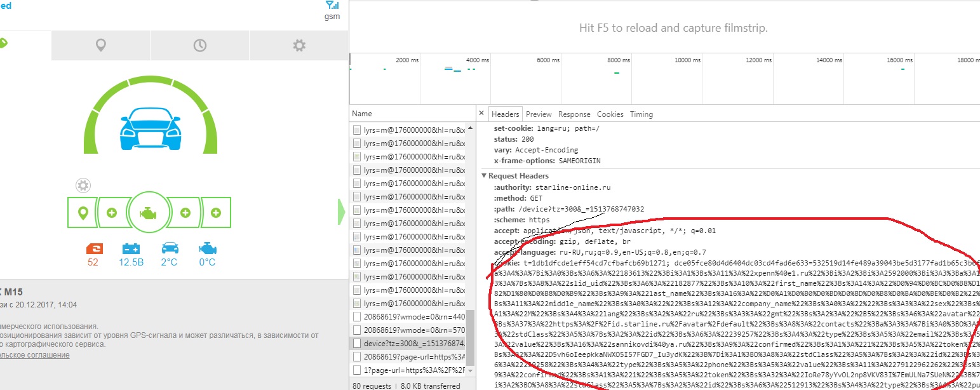Image resolution: width=980 pixels, height=390 pixels.
Task: Close the request details pane
Action: pyautogui.click(x=481, y=114)
